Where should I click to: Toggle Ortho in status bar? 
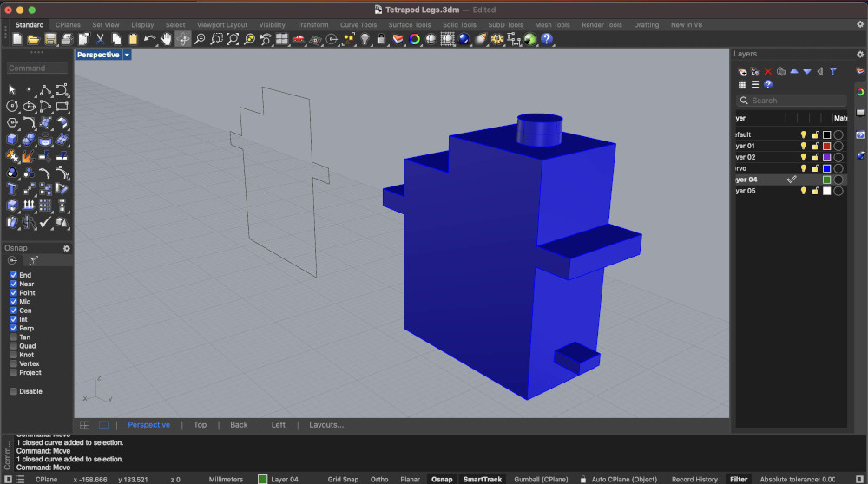379,479
